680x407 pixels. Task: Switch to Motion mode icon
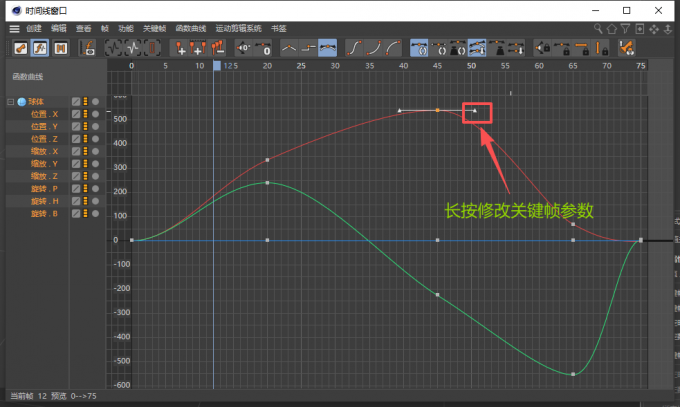coord(60,48)
